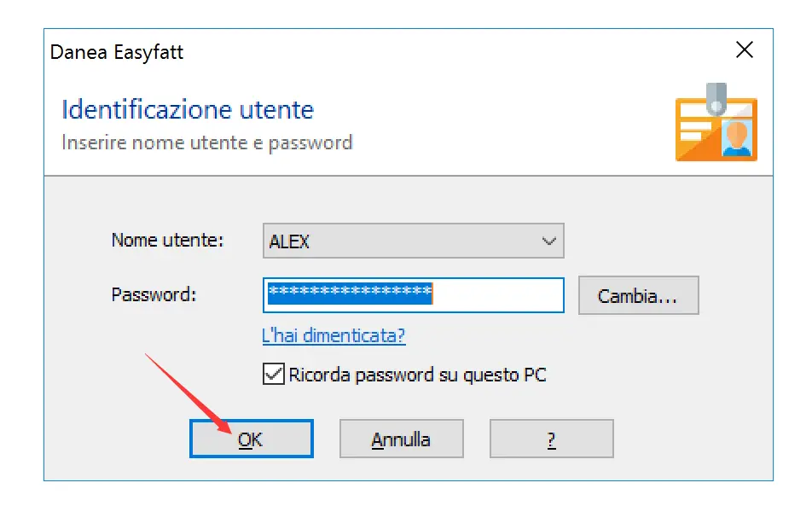The image size is (812, 506).
Task: Focus the Password input field
Action: tap(498, 295)
